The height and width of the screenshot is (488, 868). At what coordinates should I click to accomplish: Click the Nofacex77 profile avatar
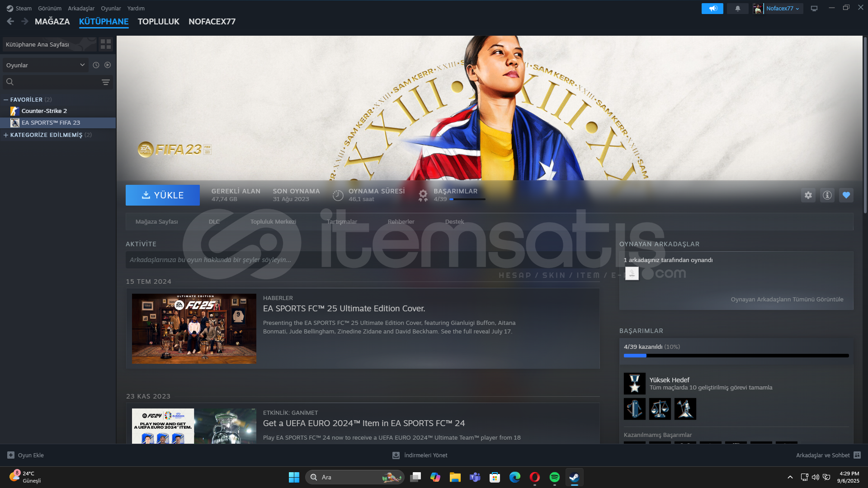[758, 9]
